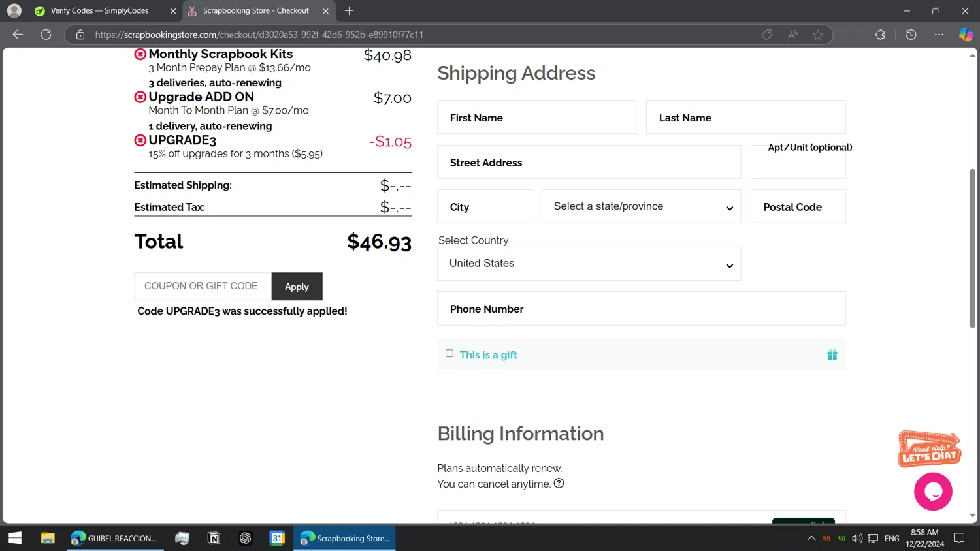Click the UPGRADE3 successfully applied message
Image resolution: width=980 pixels, height=551 pixels.
point(242,311)
